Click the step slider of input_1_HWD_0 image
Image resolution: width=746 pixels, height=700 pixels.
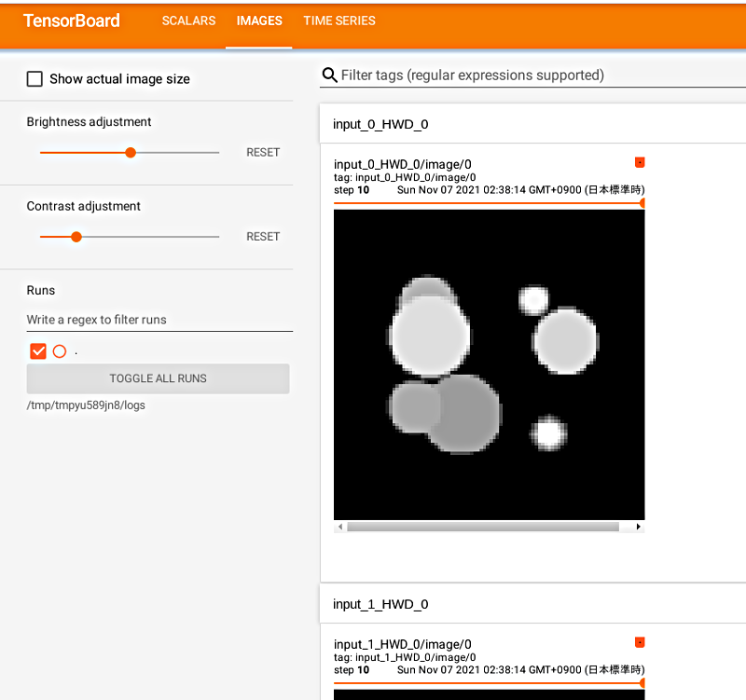tap(489, 683)
